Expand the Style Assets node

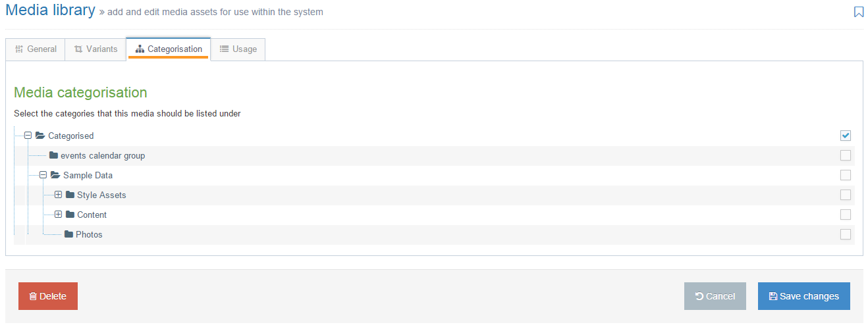pos(58,195)
